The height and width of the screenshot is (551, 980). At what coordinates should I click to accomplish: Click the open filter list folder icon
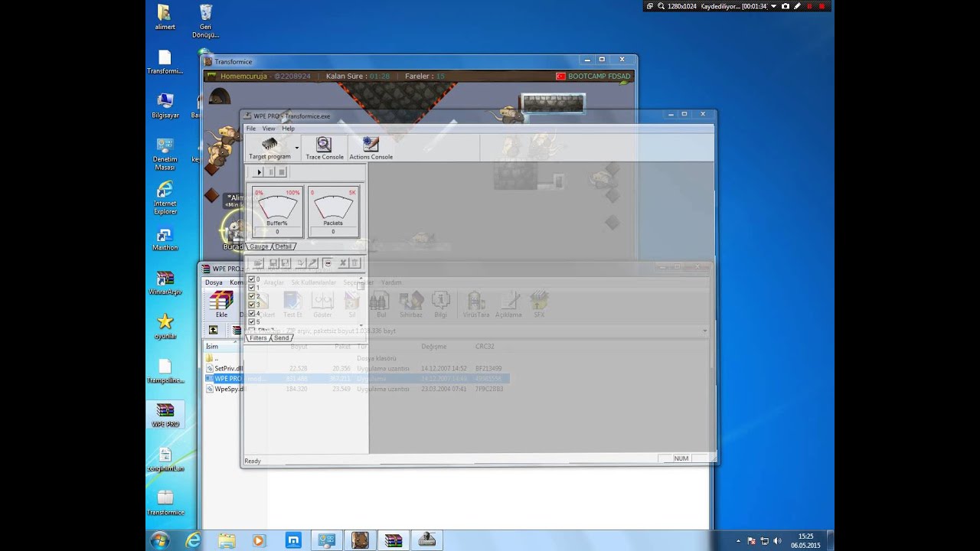[x=258, y=262]
